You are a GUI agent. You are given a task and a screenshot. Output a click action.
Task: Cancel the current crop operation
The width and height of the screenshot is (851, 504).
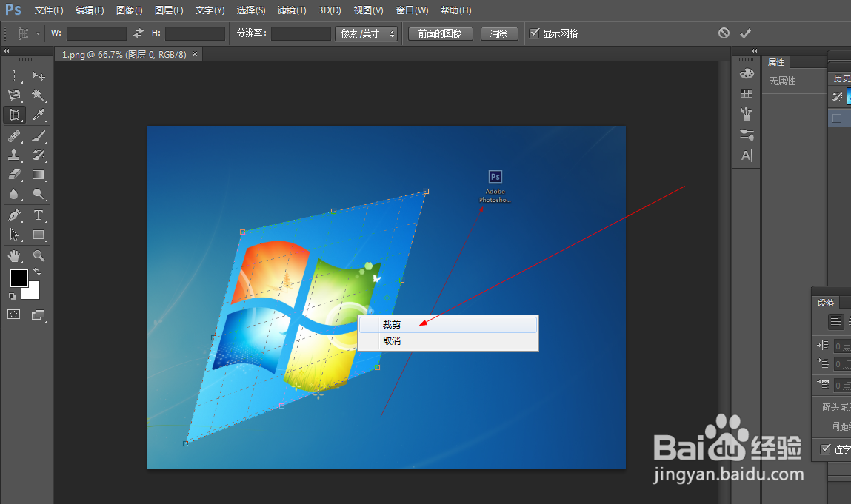pos(724,33)
